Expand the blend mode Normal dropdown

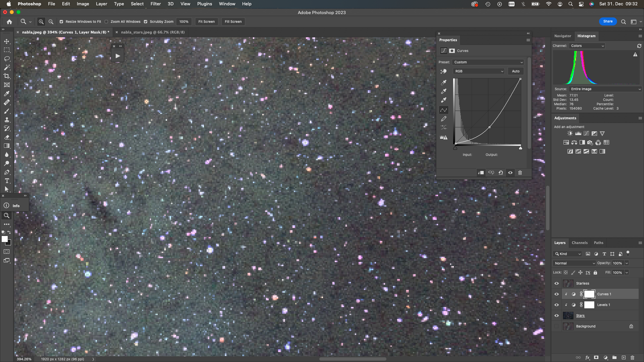click(574, 263)
